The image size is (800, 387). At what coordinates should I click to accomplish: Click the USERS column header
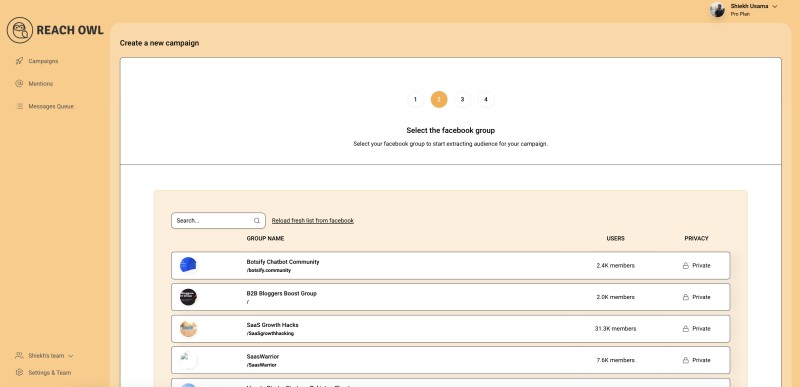(x=615, y=239)
